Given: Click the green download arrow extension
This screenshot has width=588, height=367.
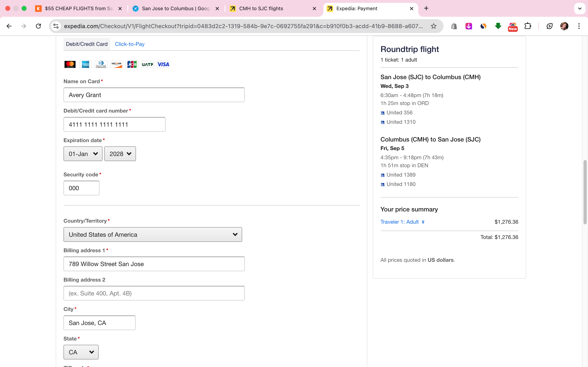Looking at the screenshot, I should pyautogui.click(x=498, y=26).
